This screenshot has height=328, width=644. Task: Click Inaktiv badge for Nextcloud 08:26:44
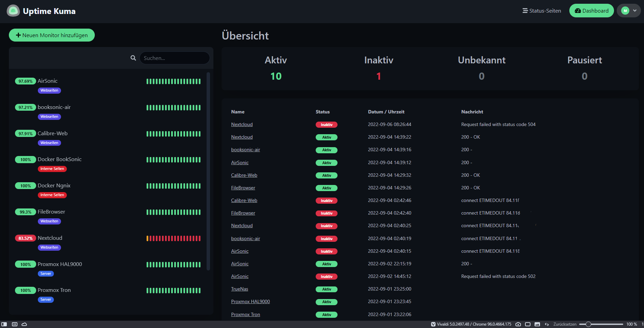tap(327, 125)
